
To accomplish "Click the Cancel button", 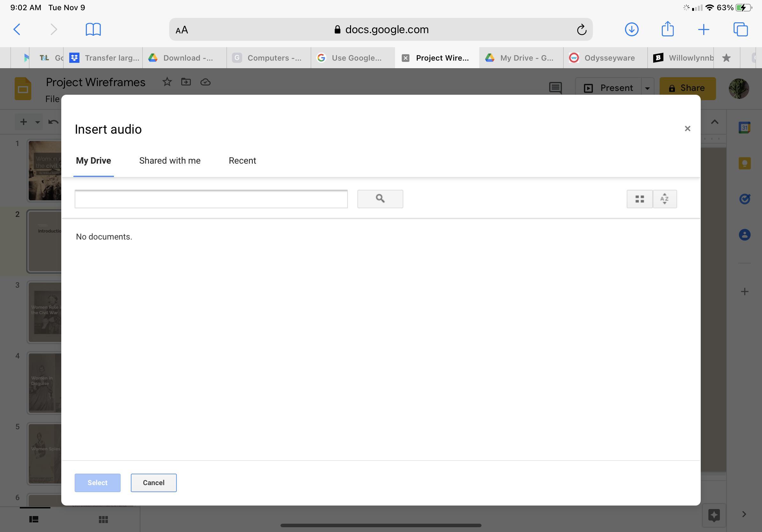I will pyautogui.click(x=153, y=483).
